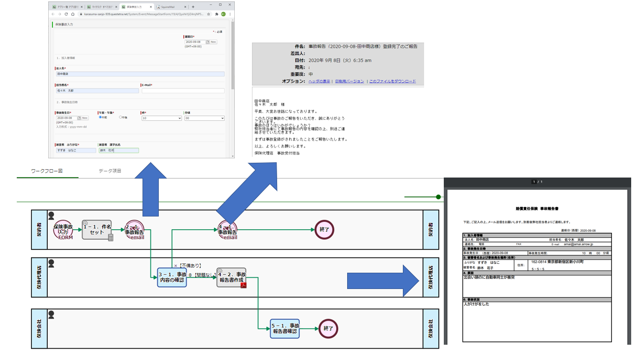
Task: Select the 3-1. 事故内容の確認 task
Action: pos(172,277)
